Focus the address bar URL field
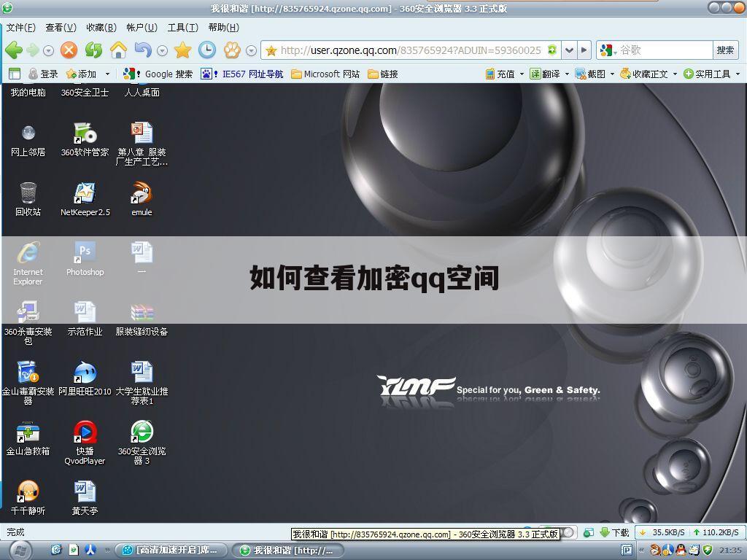Image resolution: width=747 pixels, height=560 pixels. (x=411, y=50)
